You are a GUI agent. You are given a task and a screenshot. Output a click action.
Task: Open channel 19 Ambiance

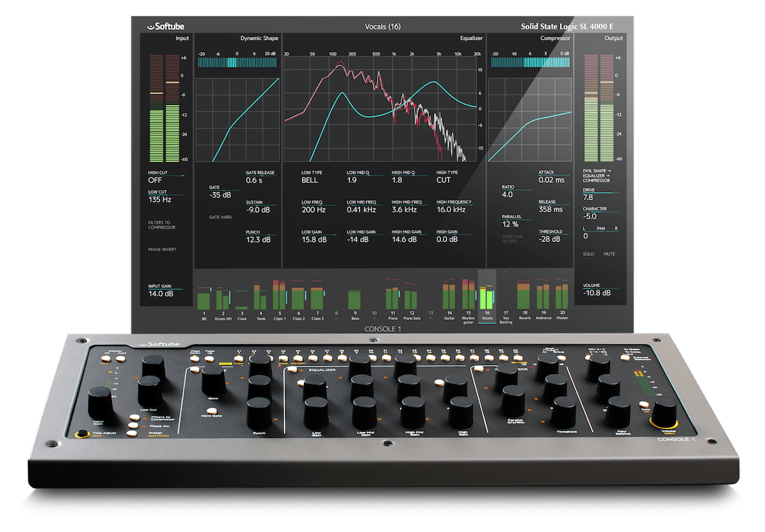tap(544, 300)
